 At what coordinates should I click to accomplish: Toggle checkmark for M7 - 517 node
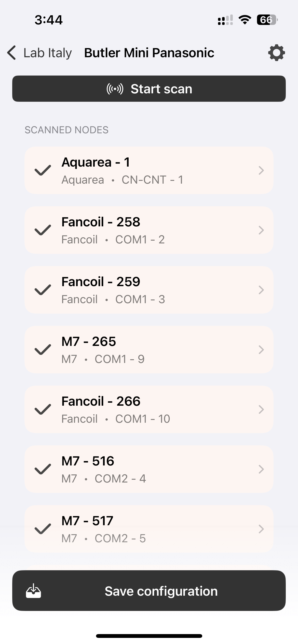tap(43, 529)
